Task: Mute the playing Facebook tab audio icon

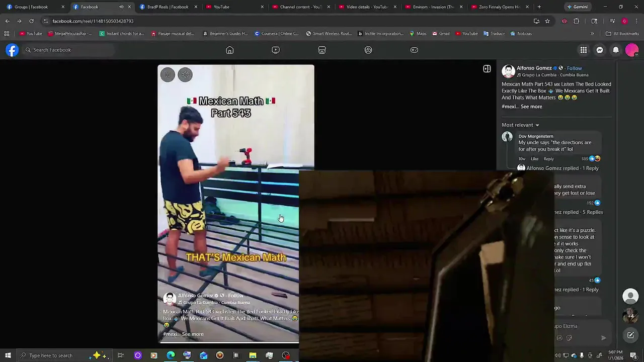Action: point(121,7)
